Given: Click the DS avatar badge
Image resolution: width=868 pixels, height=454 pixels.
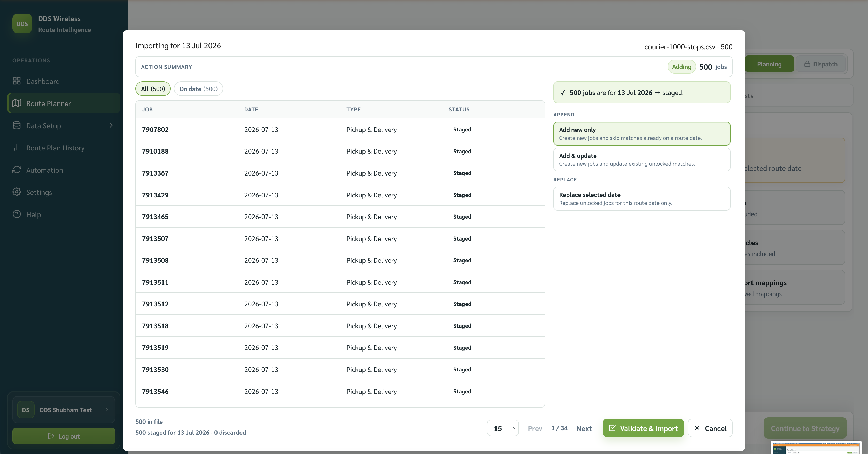Looking at the screenshot, I should (26, 410).
